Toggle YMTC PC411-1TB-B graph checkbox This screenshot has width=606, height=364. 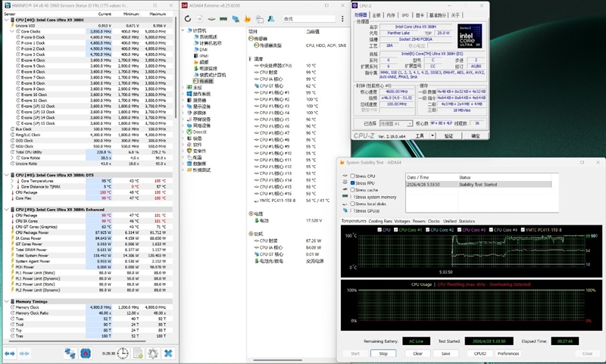[x=523, y=229]
